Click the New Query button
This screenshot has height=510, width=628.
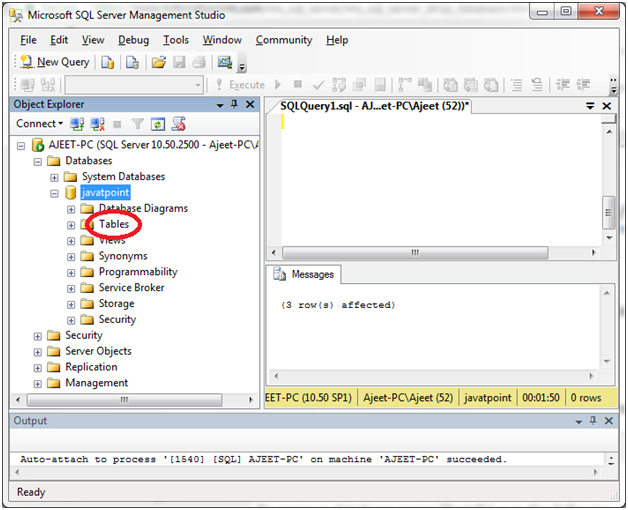55,62
